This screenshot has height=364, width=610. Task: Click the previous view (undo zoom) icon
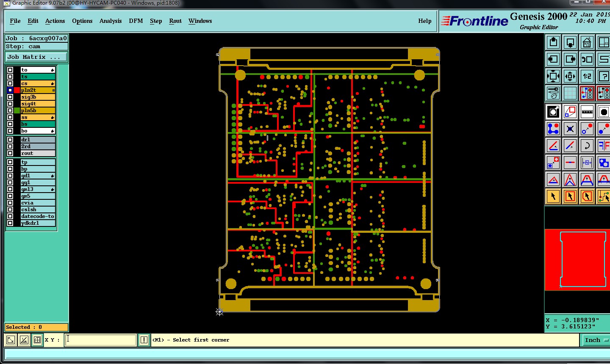click(x=587, y=59)
